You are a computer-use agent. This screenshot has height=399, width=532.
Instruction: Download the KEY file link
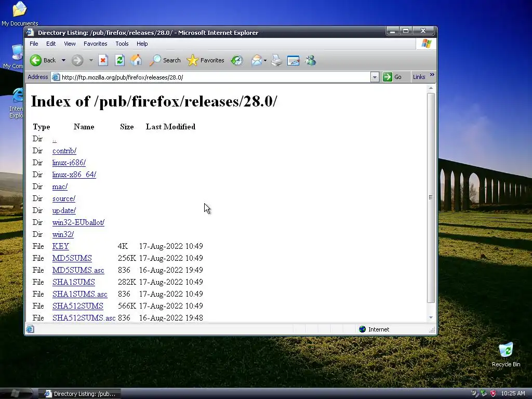pos(61,246)
